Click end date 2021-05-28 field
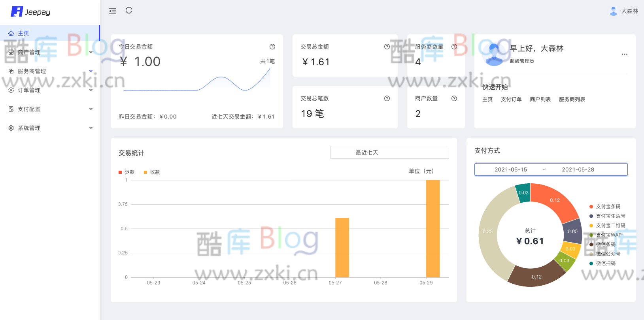 tap(578, 169)
